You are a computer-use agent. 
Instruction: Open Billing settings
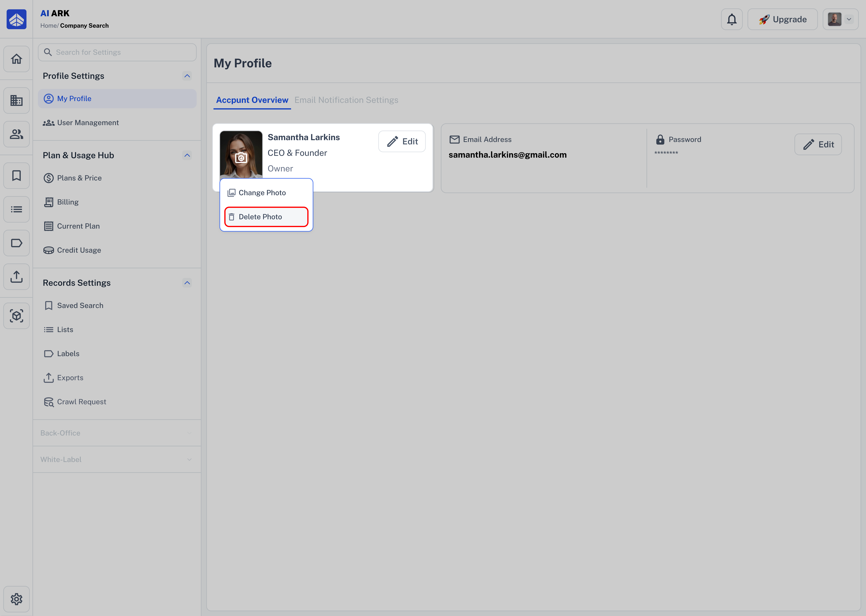point(117,202)
